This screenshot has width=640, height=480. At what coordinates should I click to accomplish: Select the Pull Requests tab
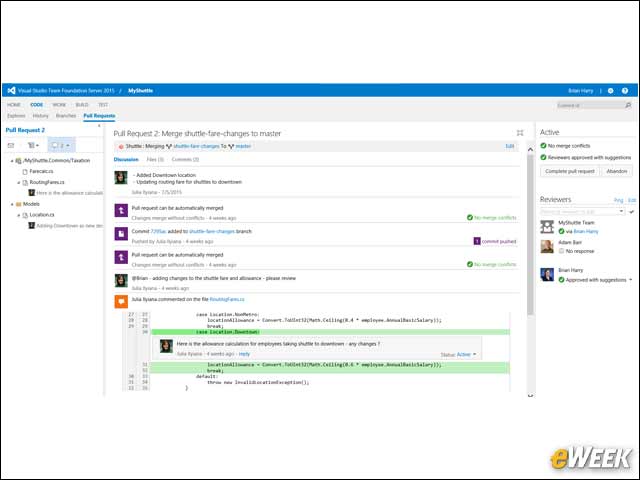pos(99,116)
